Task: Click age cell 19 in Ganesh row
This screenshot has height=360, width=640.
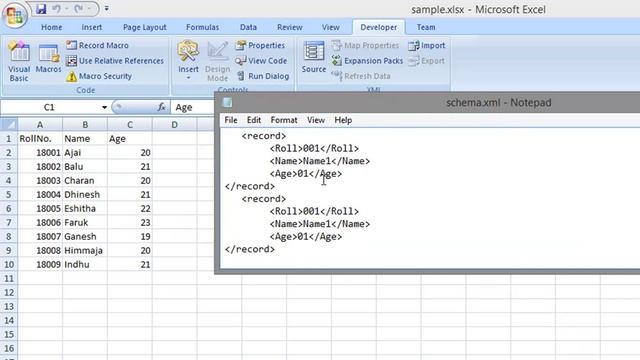Action: (130, 237)
